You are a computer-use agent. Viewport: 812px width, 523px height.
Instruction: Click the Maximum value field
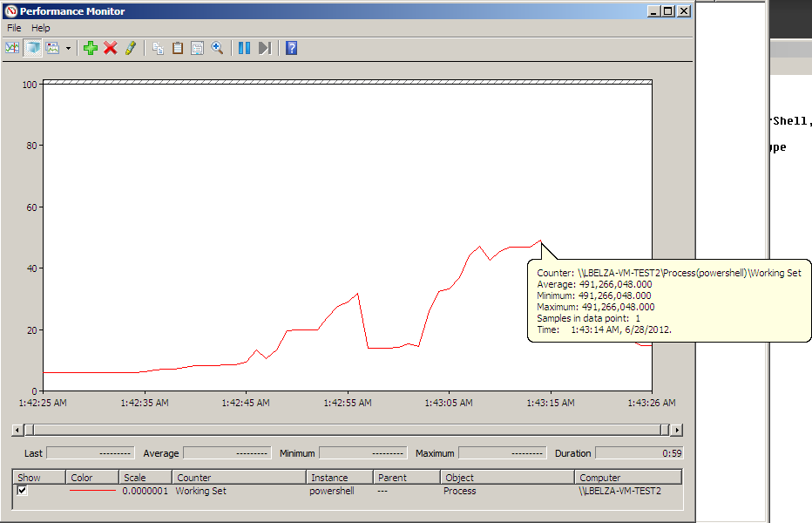[x=503, y=453]
